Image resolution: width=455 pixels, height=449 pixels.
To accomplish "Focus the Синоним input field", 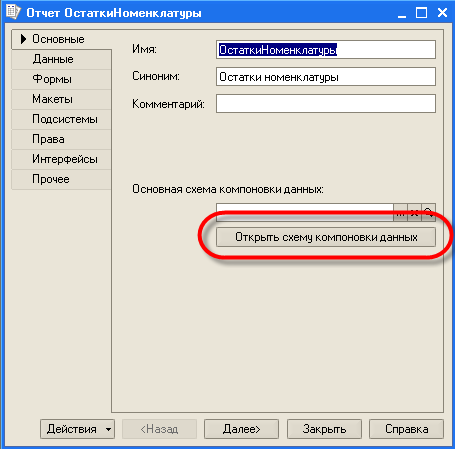I will coord(326,77).
